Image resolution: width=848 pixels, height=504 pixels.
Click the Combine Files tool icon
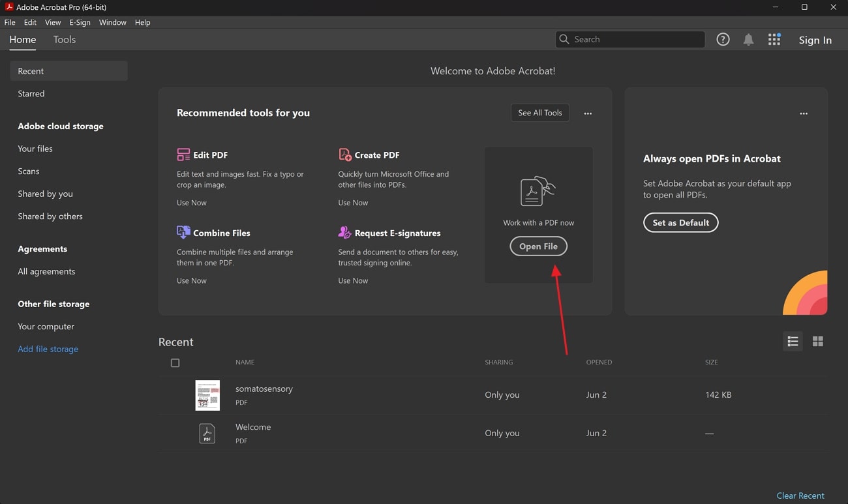183,232
